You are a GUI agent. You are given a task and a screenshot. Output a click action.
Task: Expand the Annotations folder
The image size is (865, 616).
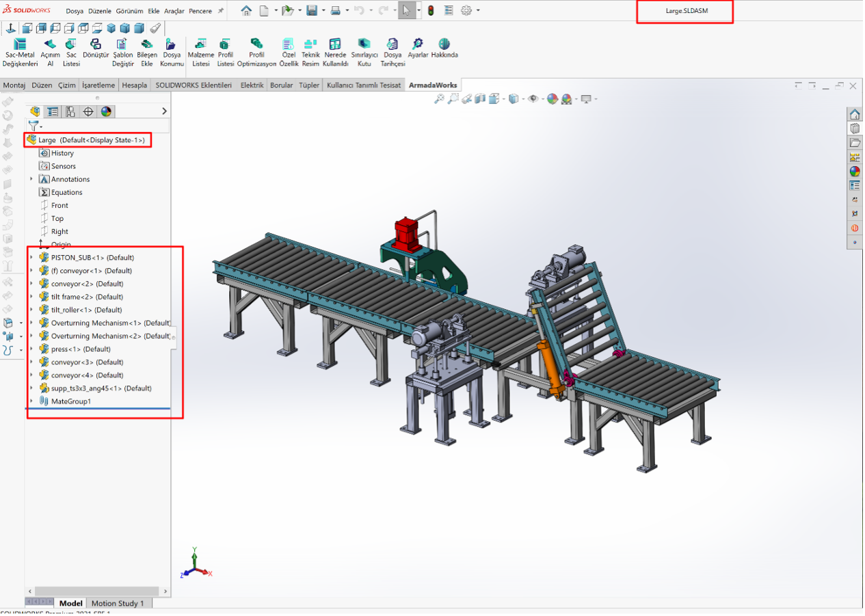tap(31, 179)
